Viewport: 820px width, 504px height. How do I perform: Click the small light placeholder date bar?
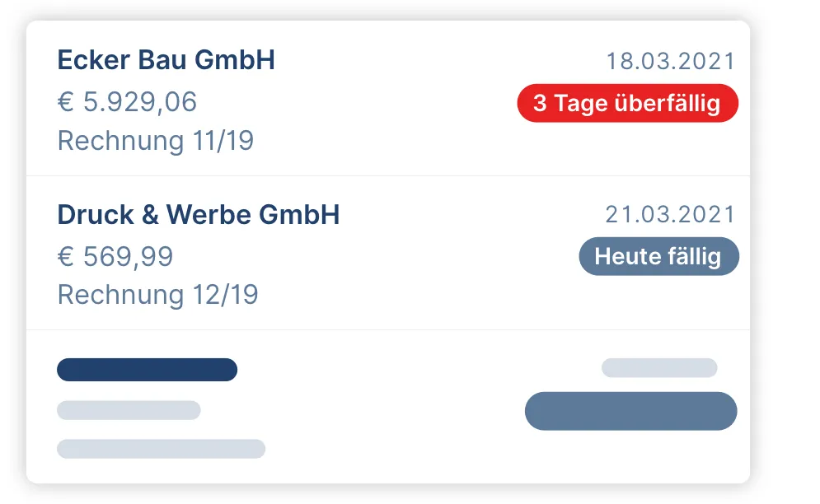click(x=659, y=367)
